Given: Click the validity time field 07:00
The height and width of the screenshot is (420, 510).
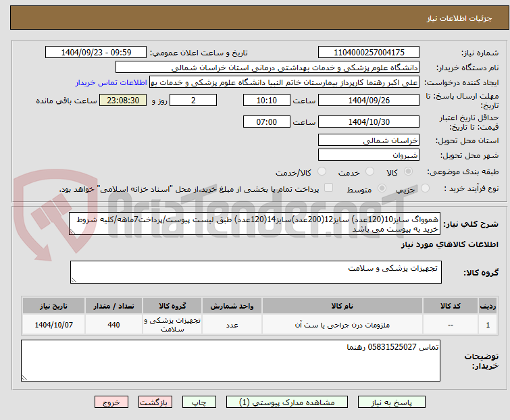Looking at the screenshot, I should click(x=267, y=122).
